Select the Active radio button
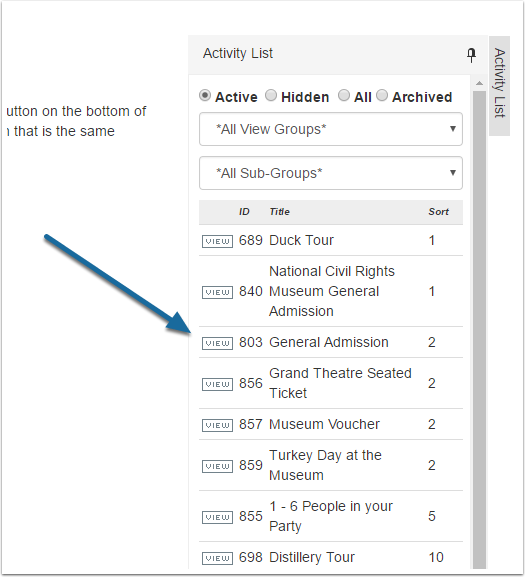This screenshot has width=525, height=577. point(205,96)
